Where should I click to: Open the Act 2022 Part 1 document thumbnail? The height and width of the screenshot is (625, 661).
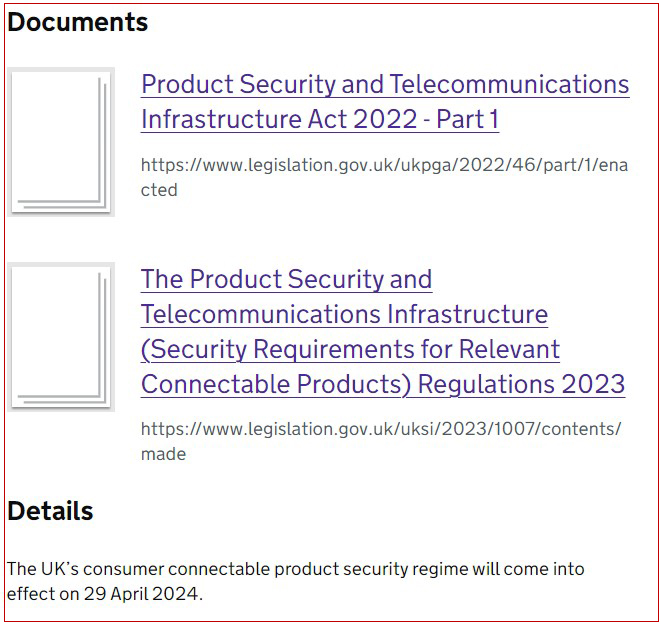pos(62,141)
